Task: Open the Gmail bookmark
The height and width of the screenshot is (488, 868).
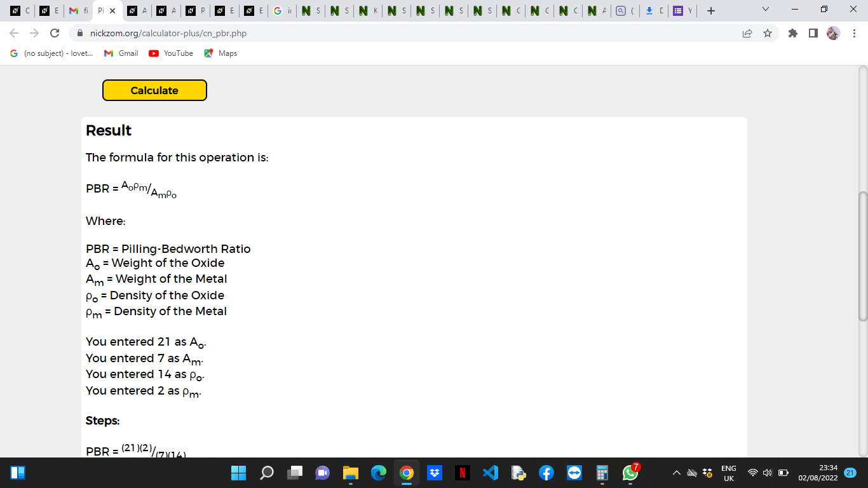Action: [121, 53]
